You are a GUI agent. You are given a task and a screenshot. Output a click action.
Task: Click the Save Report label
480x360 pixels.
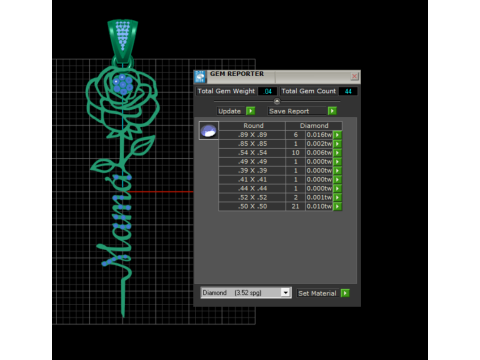(x=289, y=111)
